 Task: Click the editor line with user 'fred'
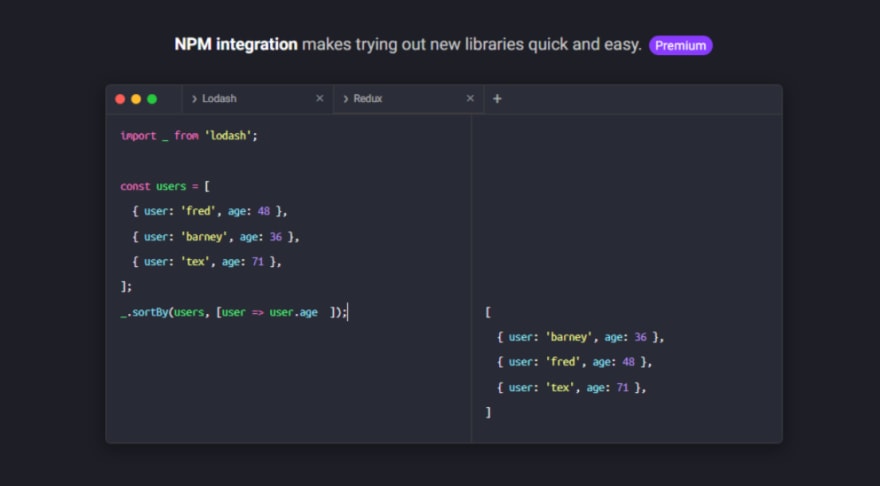tap(209, 212)
